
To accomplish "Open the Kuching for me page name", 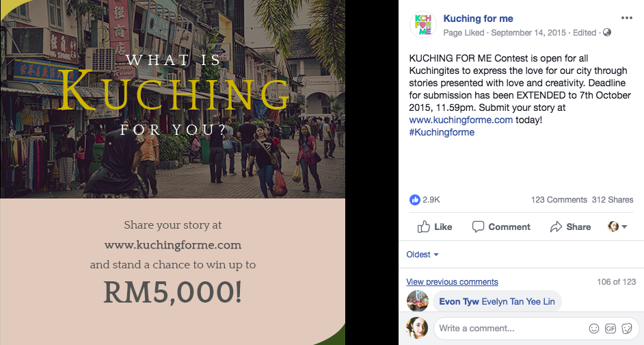I will 478,18.
